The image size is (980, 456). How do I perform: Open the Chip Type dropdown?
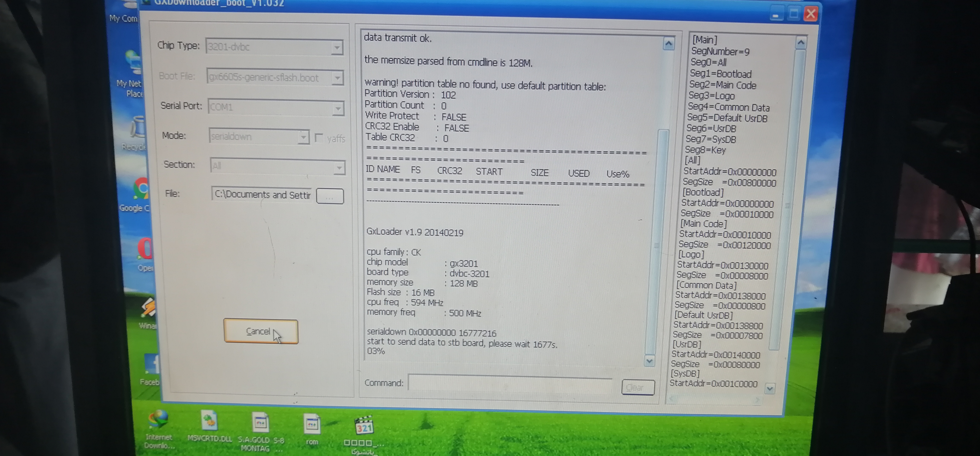click(337, 48)
